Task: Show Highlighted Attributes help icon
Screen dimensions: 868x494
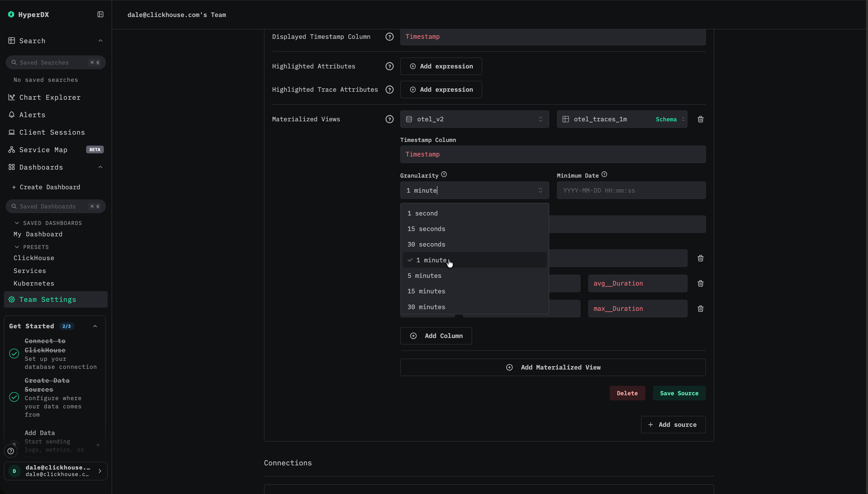Action: click(x=389, y=66)
